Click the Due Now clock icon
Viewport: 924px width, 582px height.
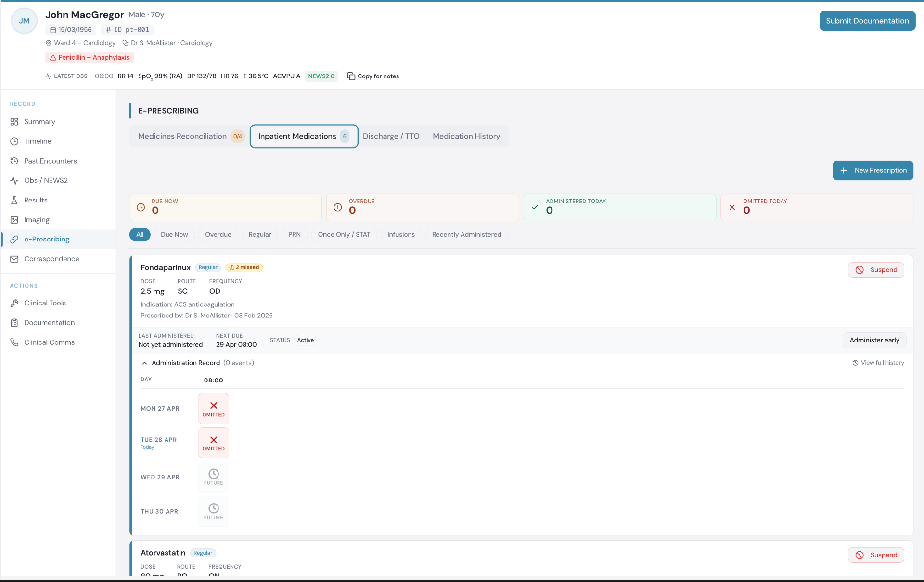141,207
